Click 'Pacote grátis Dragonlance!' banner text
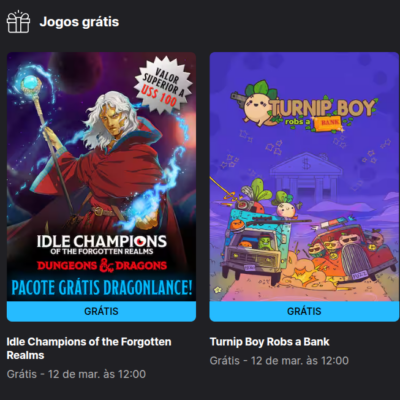 pos(102,288)
